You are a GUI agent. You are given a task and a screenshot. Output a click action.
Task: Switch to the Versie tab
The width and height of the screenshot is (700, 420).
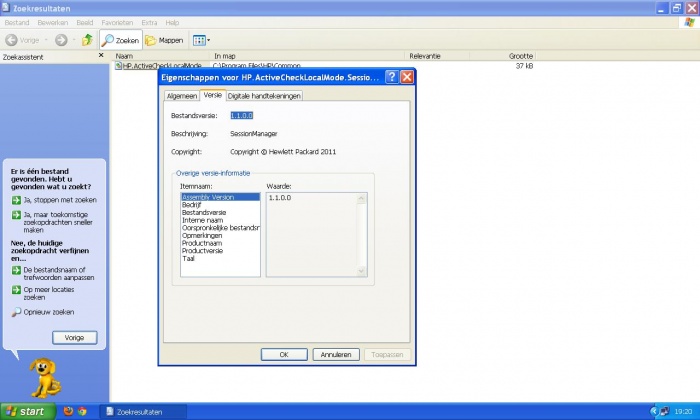coord(212,95)
